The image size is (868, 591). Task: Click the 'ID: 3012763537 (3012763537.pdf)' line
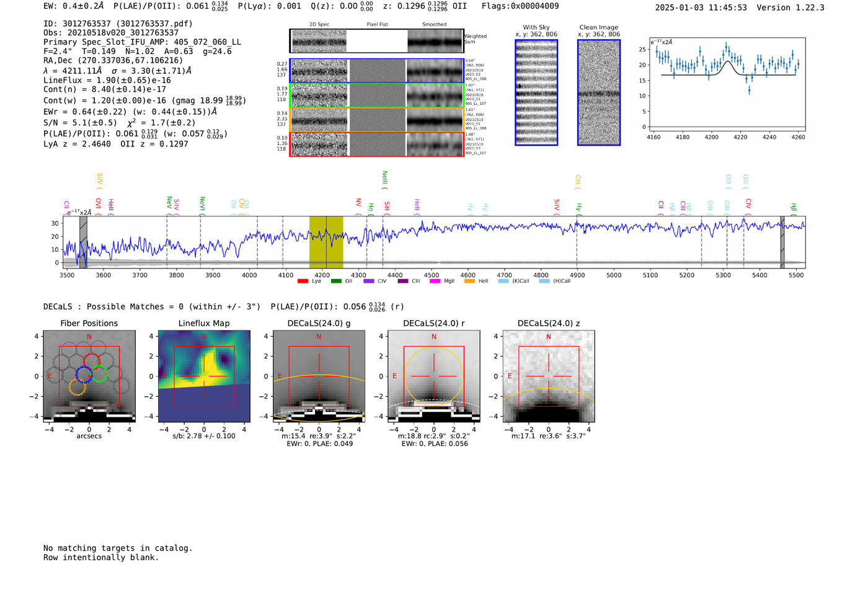coord(118,24)
